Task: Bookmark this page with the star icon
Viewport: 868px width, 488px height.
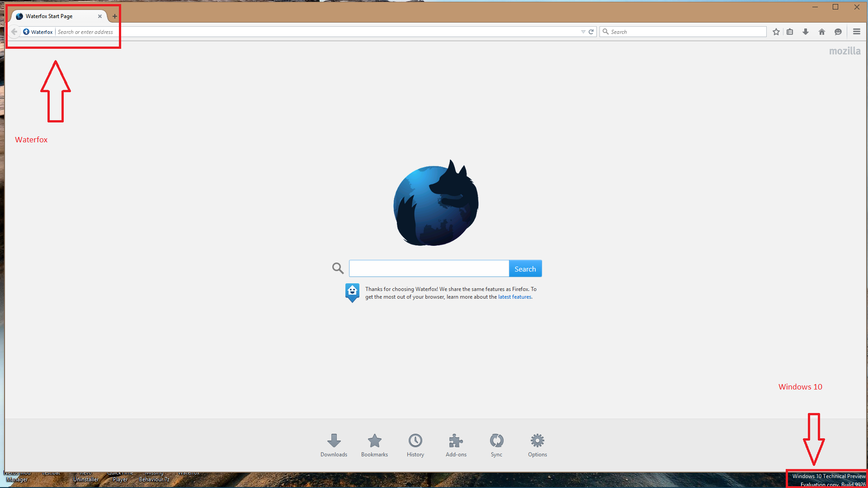Action: click(x=776, y=32)
